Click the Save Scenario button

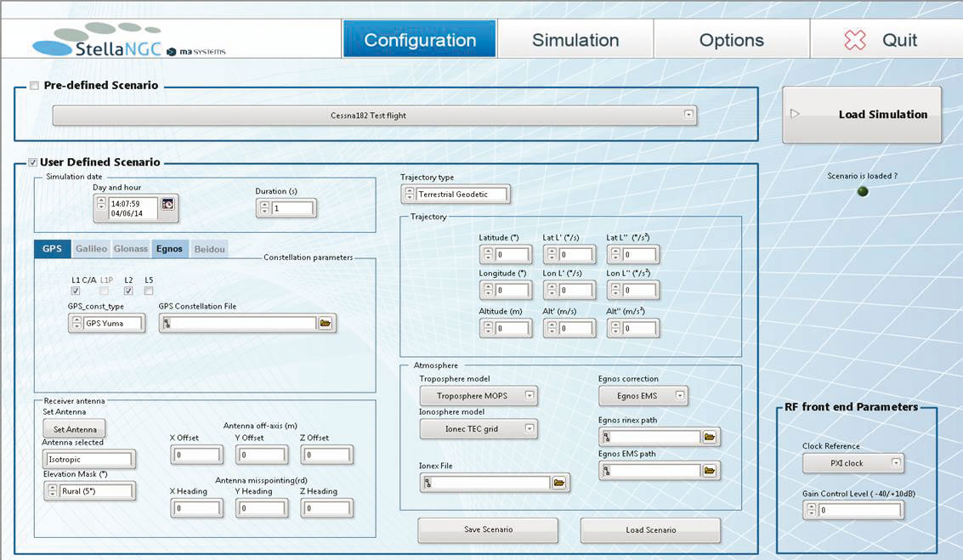click(x=488, y=529)
